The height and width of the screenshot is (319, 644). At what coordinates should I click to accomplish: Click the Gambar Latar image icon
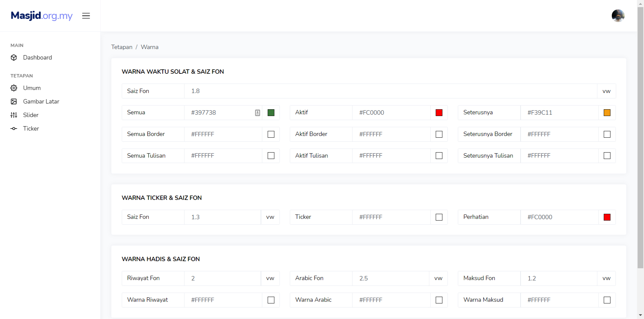(14, 101)
